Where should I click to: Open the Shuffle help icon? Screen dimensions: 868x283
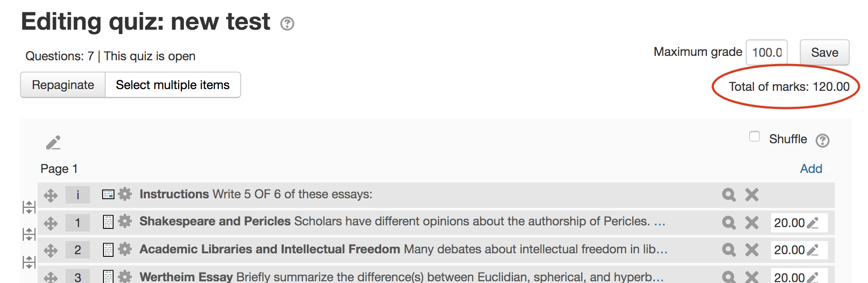[823, 141]
